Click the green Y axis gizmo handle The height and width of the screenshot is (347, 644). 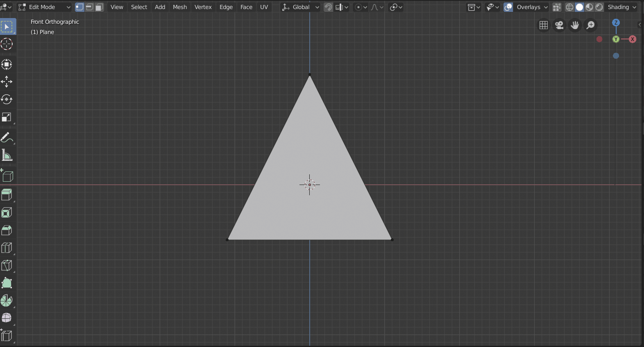coord(616,39)
